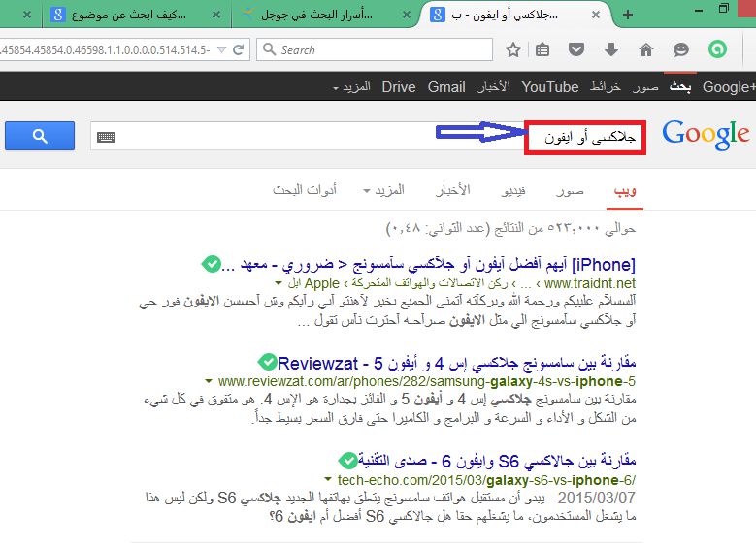This screenshot has height=548, width=756.
Task: Click the Google logo
Action: click(706, 135)
